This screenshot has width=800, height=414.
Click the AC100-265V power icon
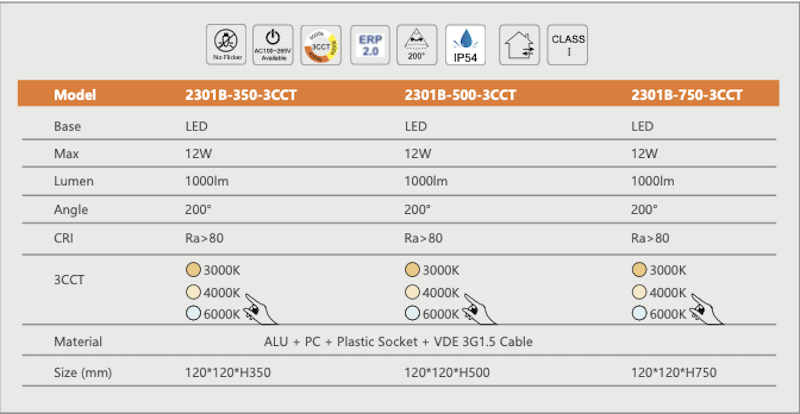tap(273, 45)
